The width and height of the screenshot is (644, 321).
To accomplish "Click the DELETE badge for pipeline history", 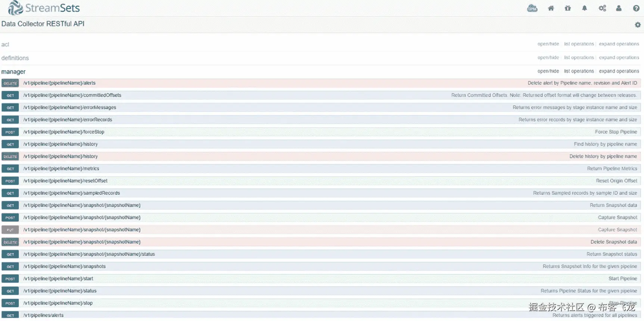I will 10,156.
